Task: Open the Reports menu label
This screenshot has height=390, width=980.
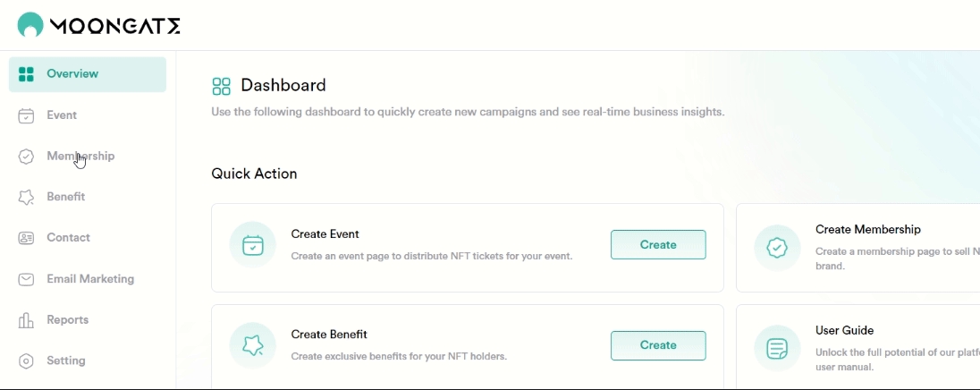Action: pos(68,320)
